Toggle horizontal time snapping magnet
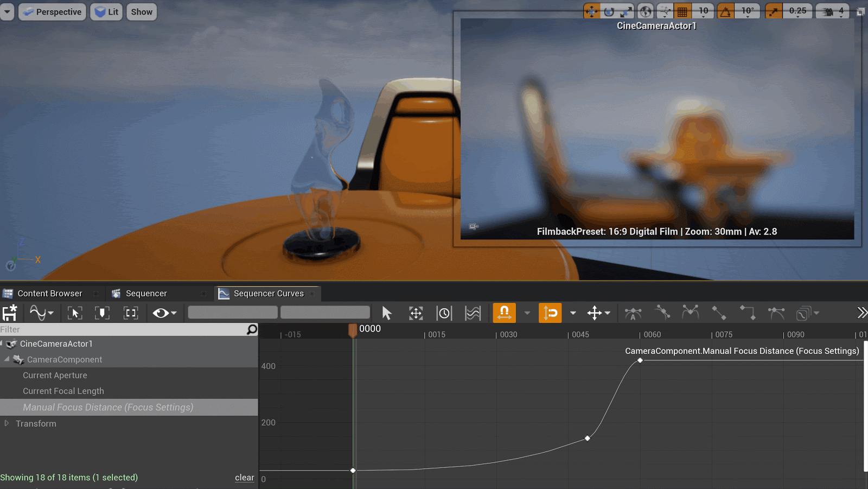 coord(504,313)
